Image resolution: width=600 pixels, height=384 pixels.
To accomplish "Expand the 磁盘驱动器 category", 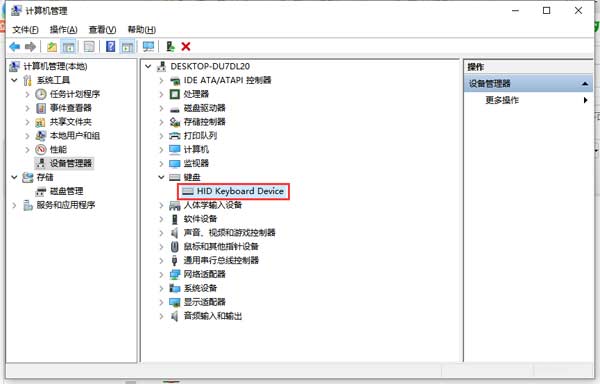I will point(161,108).
